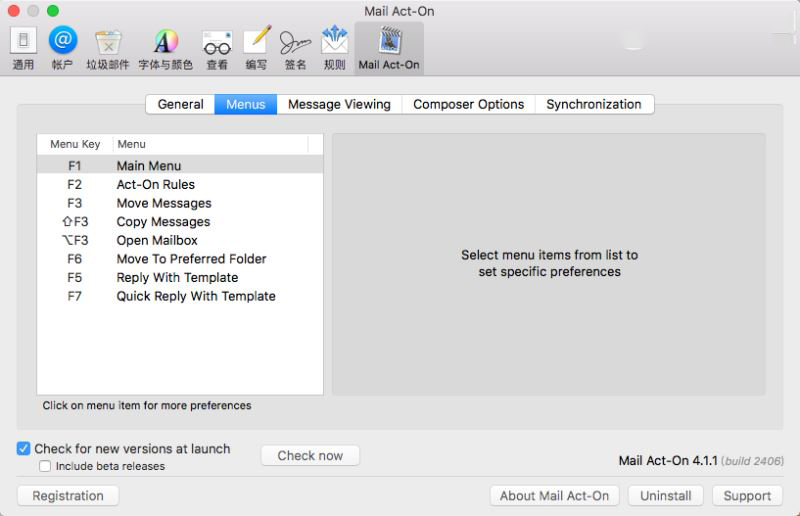
Task: Open the 垃圾邮件 junk mail icon
Action: tap(108, 48)
